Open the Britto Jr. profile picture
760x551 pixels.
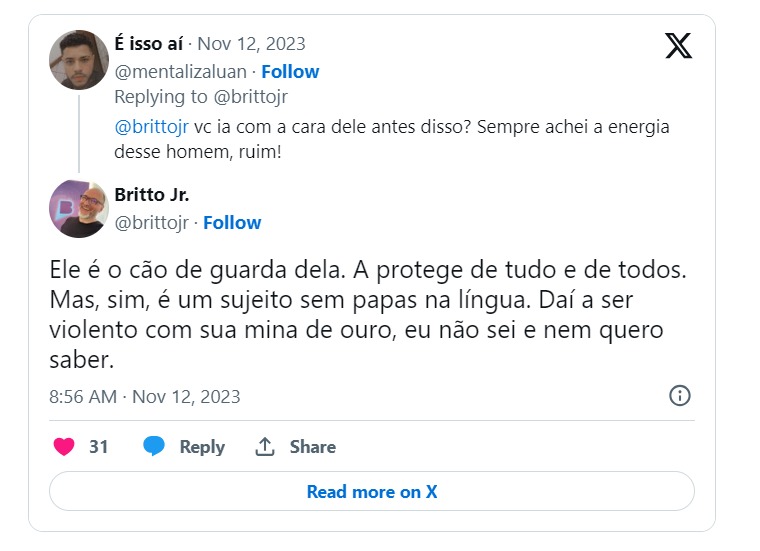pos(79,208)
